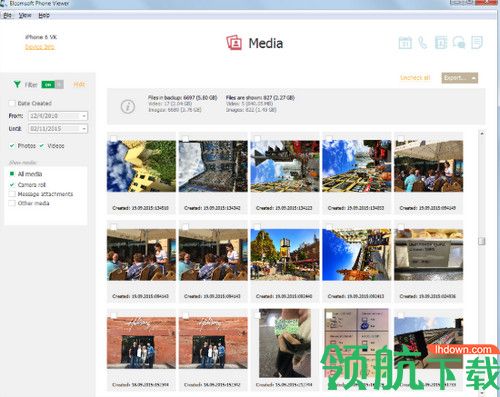Select the hand holding ticket thumbnail
The height and width of the screenshot is (397, 500).
click(285, 343)
